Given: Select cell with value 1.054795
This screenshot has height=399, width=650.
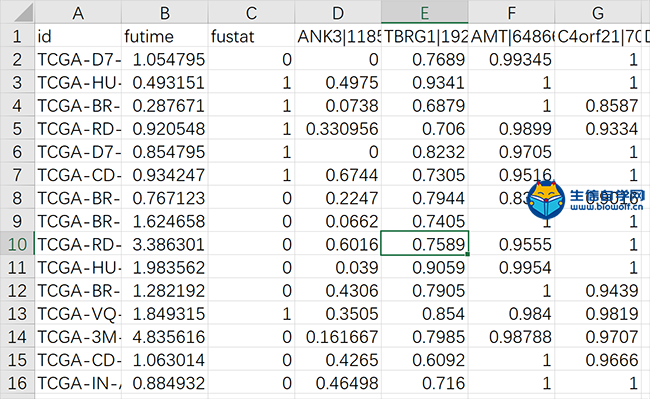Looking at the screenshot, I should (165, 59).
